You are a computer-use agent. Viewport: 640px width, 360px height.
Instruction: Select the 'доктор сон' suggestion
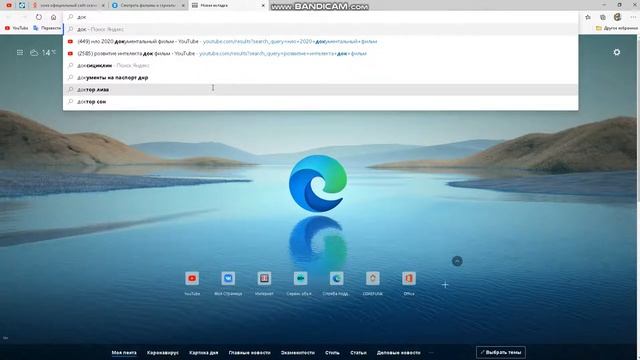(320, 102)
